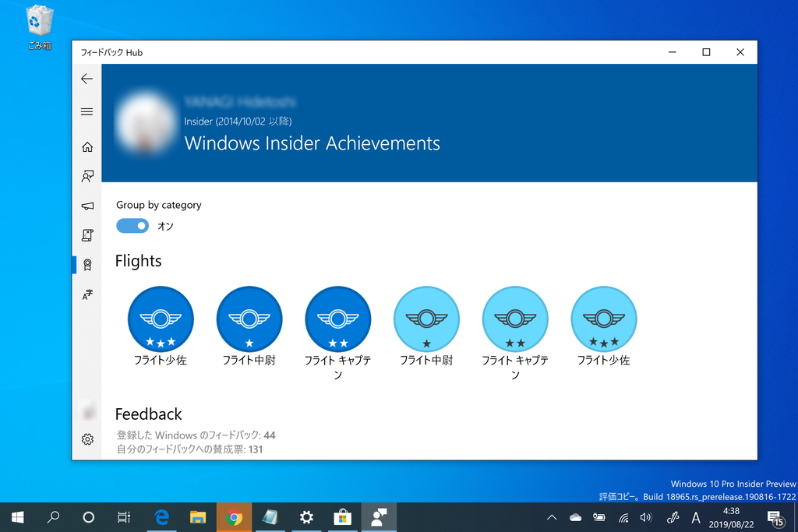
Task: Open Feedback Hub settings via the gear
Action: [x=87, y=439]
